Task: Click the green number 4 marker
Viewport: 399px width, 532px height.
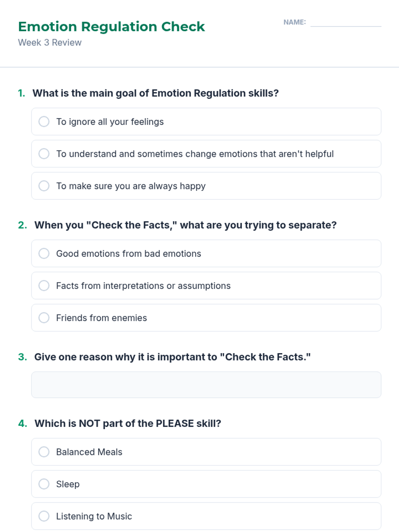Action: (23, 423)
